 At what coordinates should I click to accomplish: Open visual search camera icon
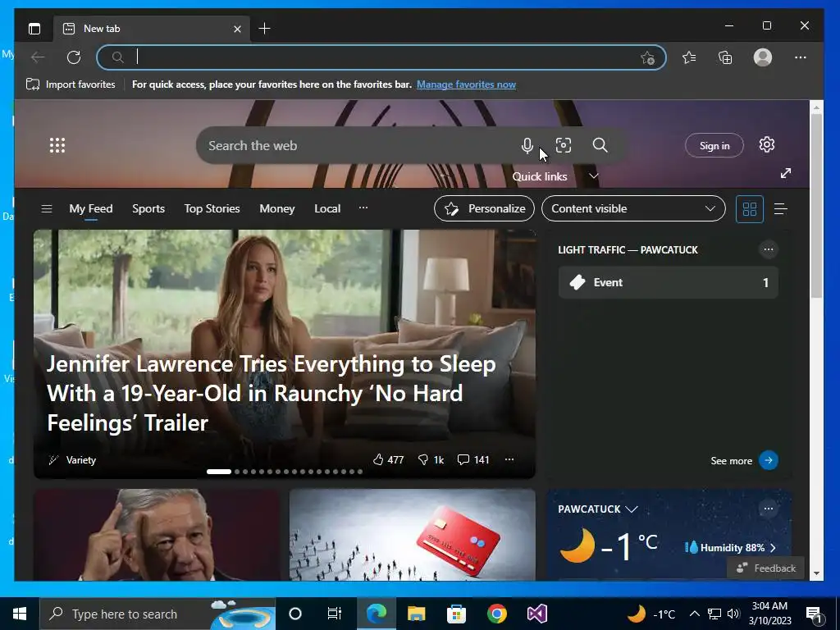(564, 145)
